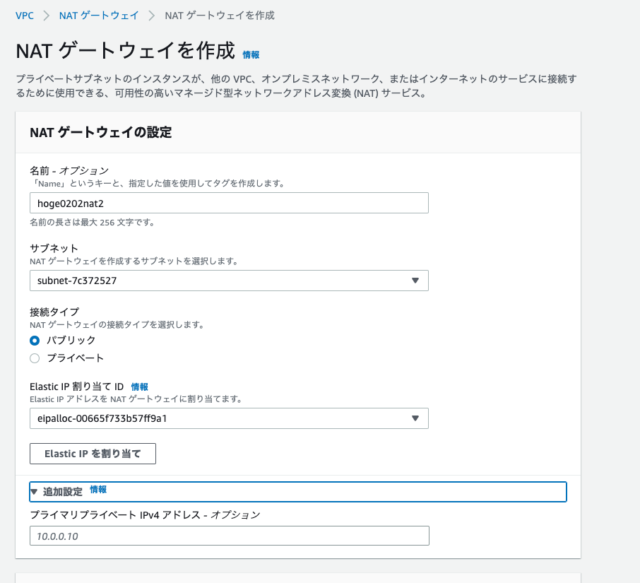This screenshot has height=583, width=640.
Task: Collapse the 追加設定 section
Action: pyautogui.click(x=298, y=492)
